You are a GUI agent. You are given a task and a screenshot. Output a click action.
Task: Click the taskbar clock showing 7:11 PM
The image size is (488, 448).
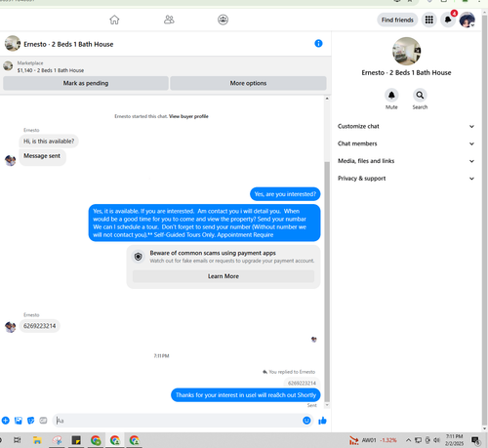coord(454,440)
